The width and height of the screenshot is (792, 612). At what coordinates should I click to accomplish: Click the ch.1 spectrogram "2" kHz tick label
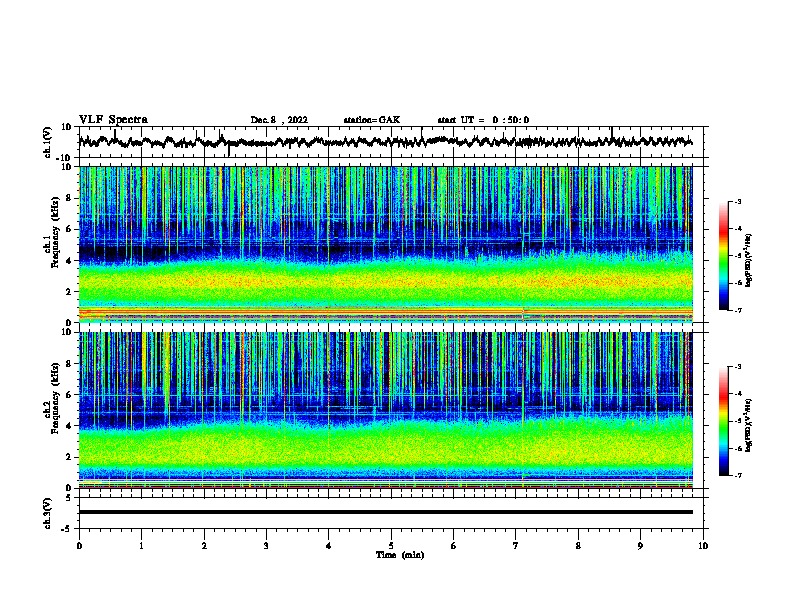coord(69,292)
